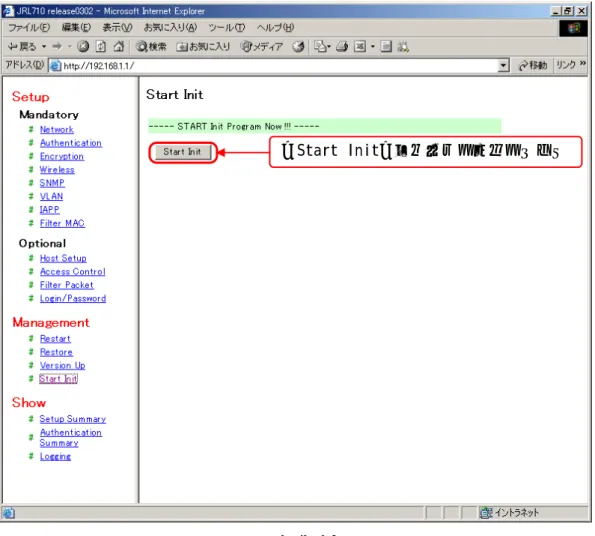This screenshot has width=595, height=536.
Task: Open the Media (メディア) toolbar button
Action: click(262, 47)
